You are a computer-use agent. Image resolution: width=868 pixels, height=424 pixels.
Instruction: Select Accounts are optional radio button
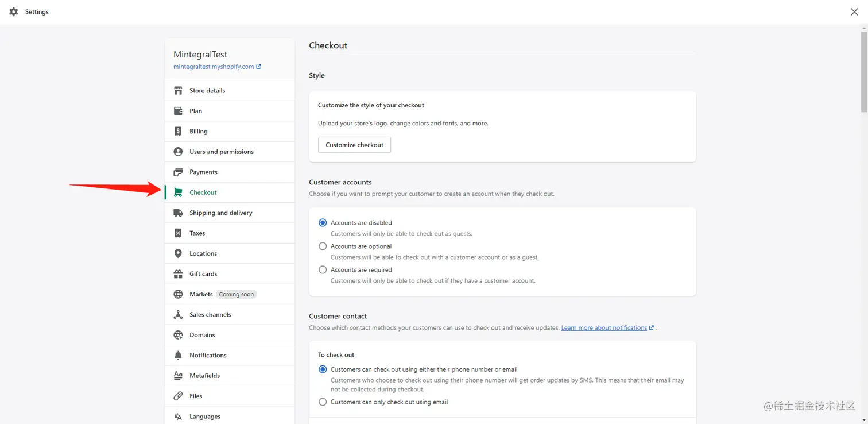point(323,246)
